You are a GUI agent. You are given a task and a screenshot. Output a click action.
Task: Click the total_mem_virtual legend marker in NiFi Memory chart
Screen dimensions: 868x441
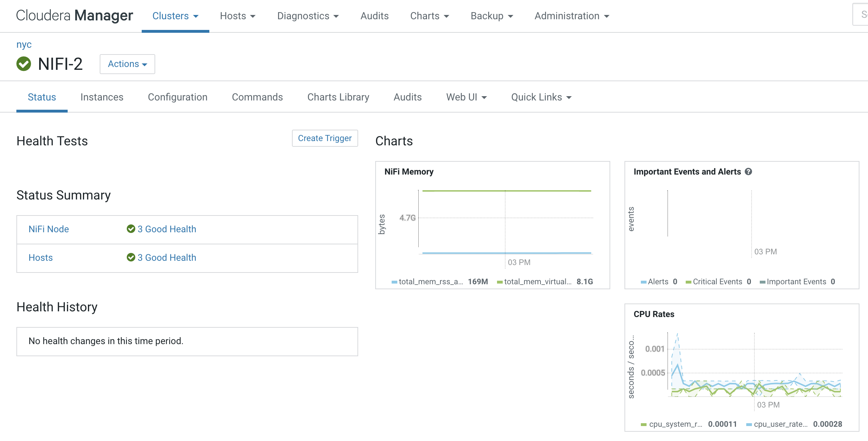[500, 281]
